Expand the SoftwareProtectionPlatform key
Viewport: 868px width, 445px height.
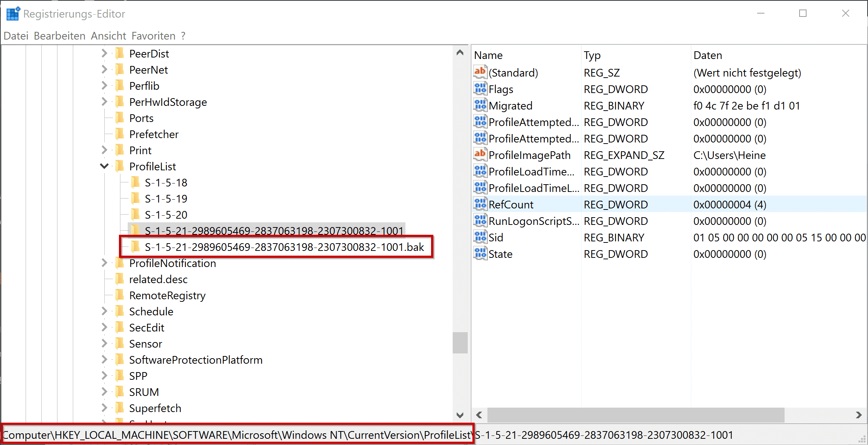coord(104,360)
